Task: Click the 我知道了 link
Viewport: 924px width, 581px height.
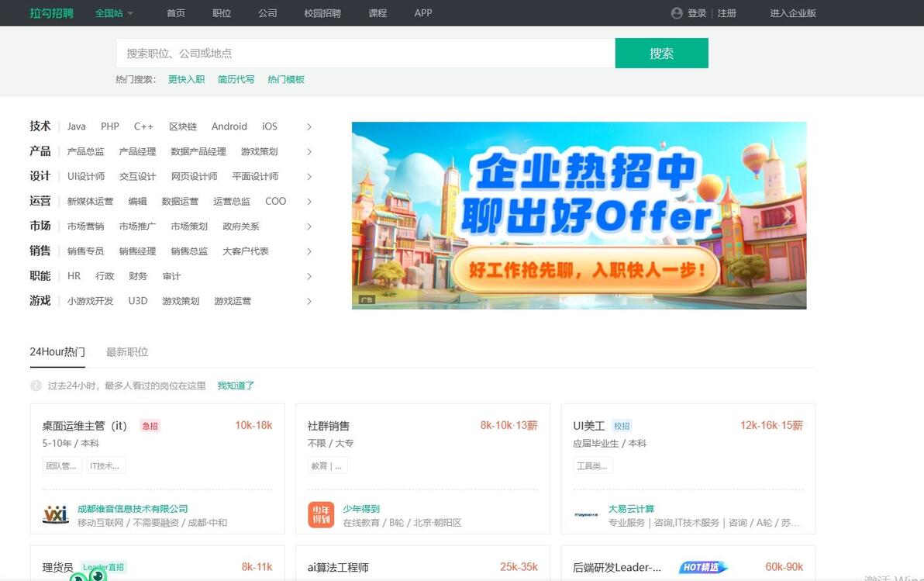Action: coord(236,386)
